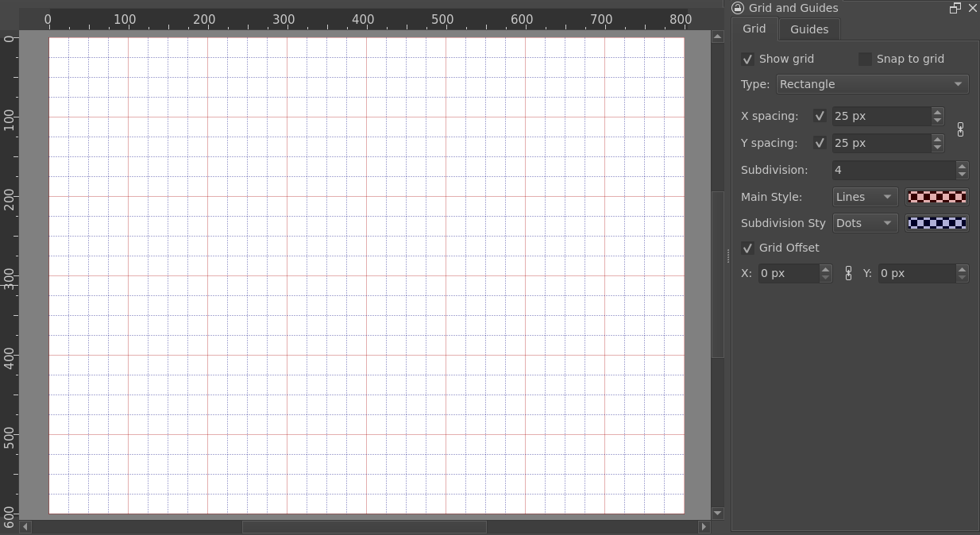
Task: Click the down arrow of the vertical scrollbar
Action: coord(718,514)
